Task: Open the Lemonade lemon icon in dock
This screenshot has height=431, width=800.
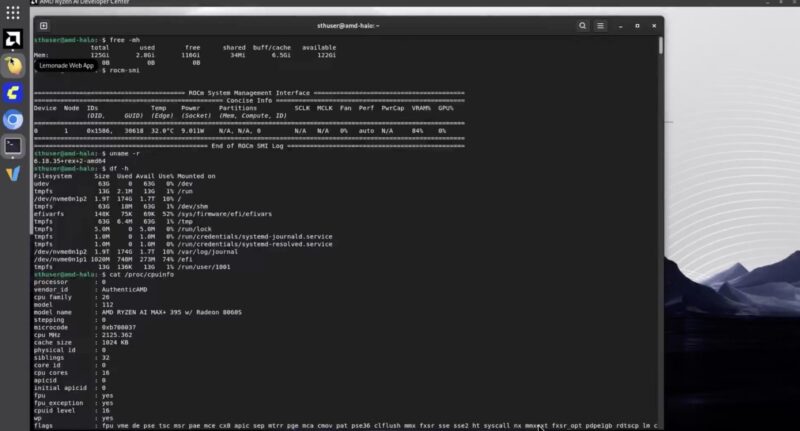Action: click(x=13, y=66)
